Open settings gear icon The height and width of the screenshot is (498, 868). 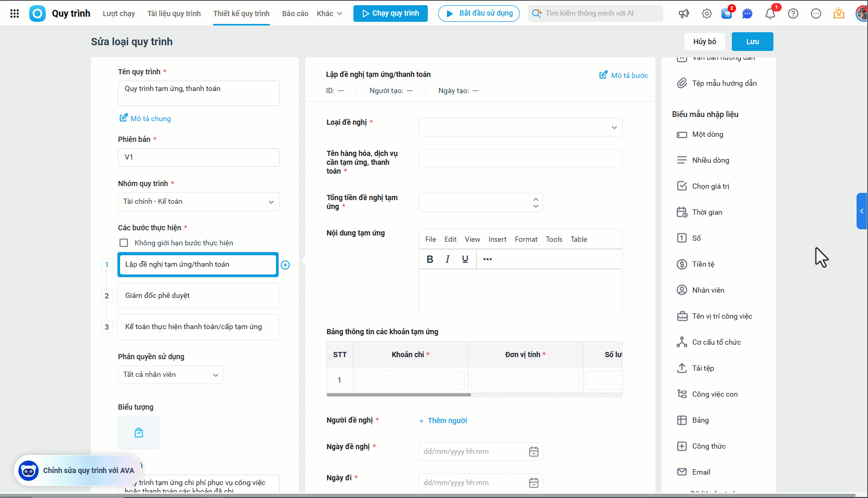pos(707,14)
